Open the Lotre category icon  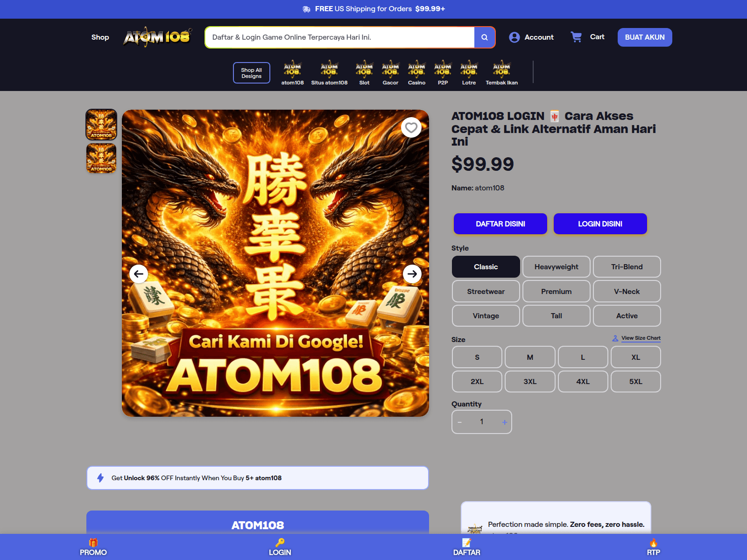coord(469,69)
